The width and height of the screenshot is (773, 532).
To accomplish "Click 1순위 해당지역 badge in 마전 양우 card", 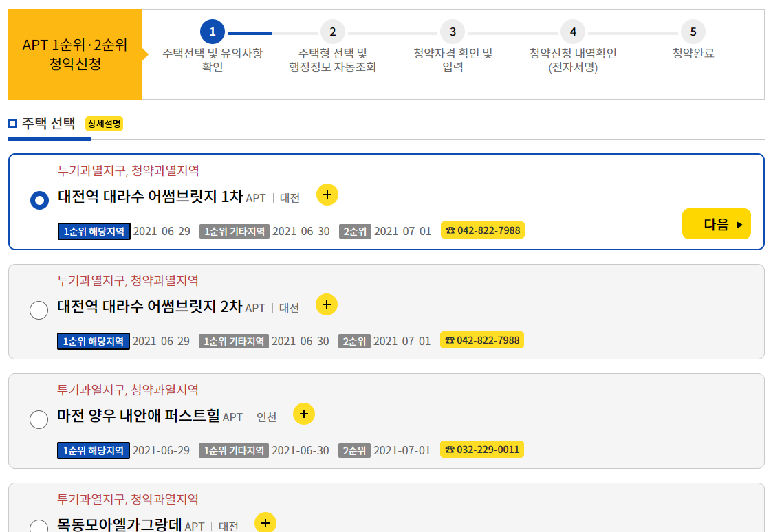I will (94, 450).
